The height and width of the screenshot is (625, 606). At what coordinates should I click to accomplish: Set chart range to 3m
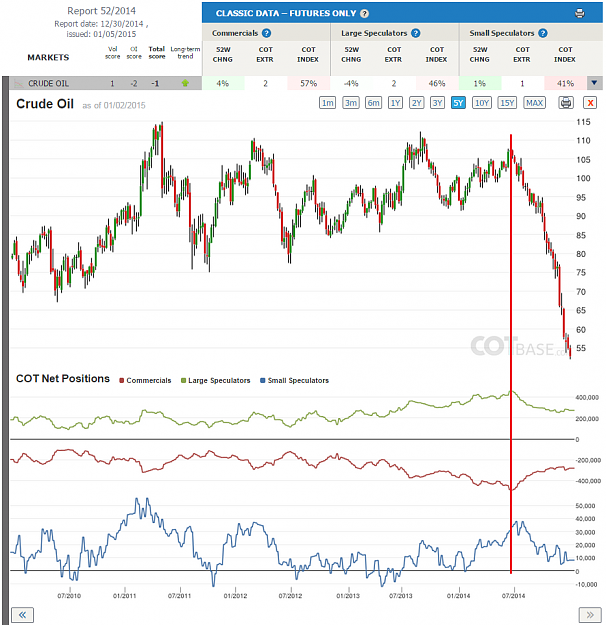pyautogui.click(x=351, y=103)
